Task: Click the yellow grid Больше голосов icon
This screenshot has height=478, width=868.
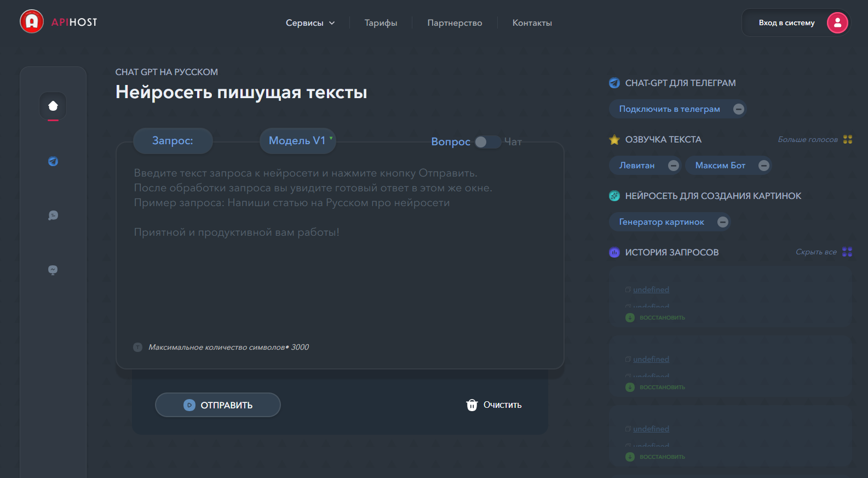Action: [x=847, y=139]
